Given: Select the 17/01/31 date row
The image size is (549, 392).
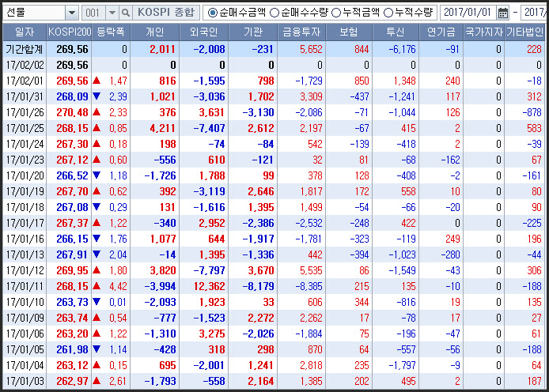Looking at the screenshot, I should pyautogui.click(x=274, y=96).
